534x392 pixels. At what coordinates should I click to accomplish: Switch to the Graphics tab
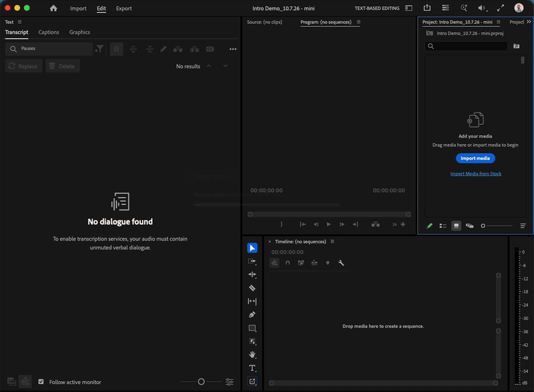(79, 32)
